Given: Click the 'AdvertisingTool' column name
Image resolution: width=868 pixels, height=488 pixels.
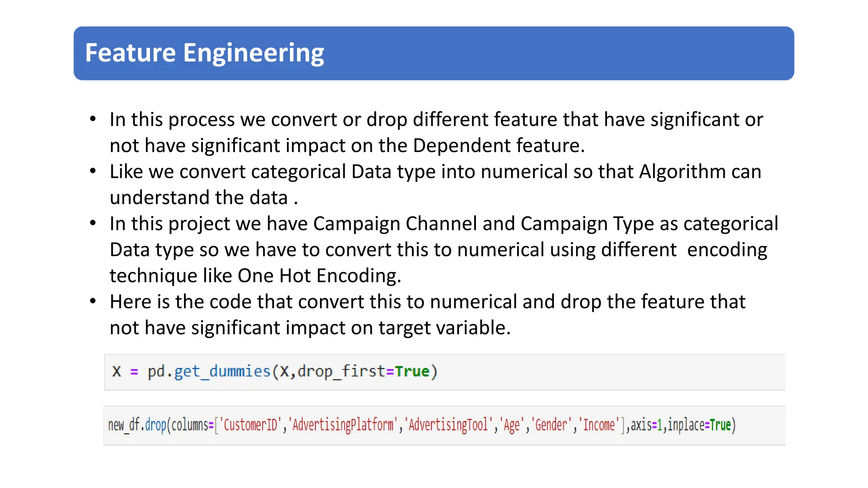Looking at the screenshot, I should (x=448, y=424).
